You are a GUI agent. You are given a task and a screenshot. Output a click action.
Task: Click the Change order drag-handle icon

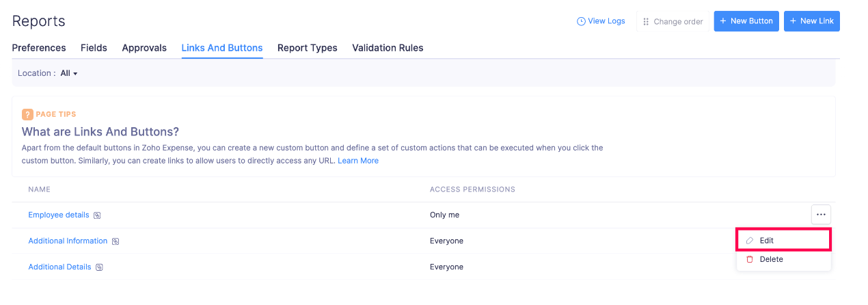[x=646, y=22]
